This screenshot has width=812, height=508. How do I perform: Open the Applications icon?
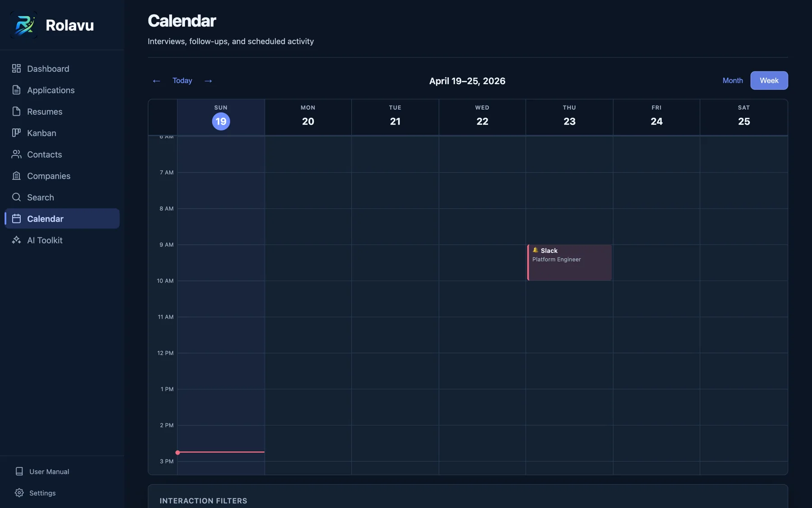click(16, 90)
